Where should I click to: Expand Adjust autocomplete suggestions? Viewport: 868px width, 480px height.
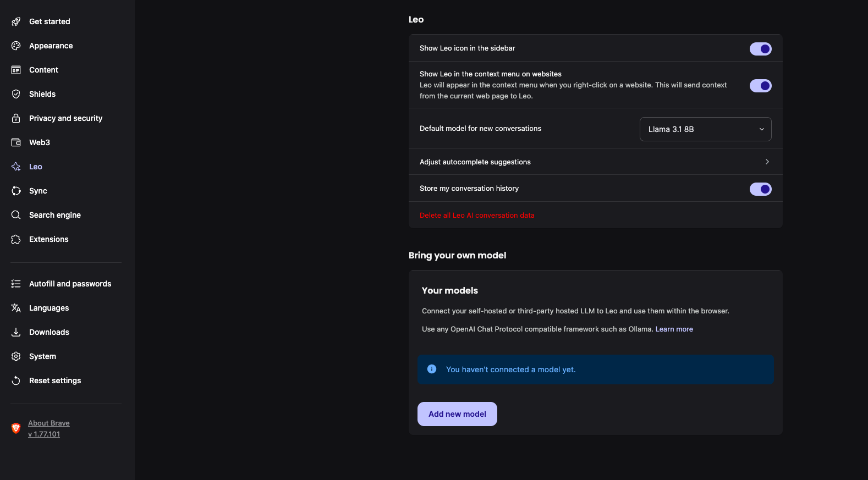click(x=595, y=162)
